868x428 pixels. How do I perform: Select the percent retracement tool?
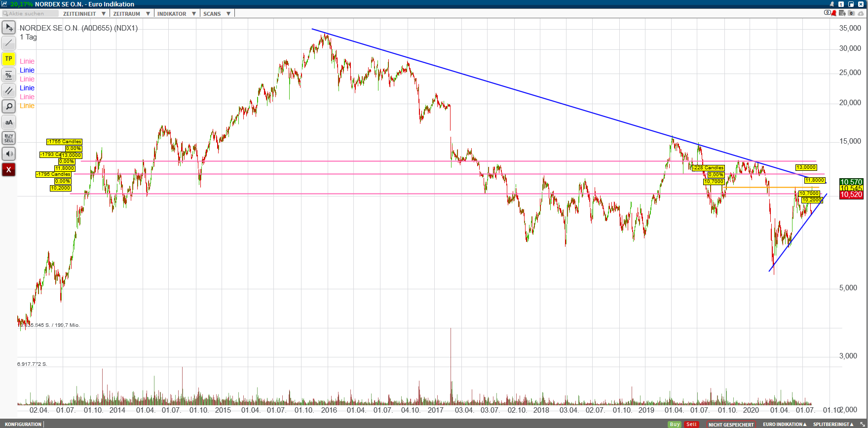point(9,75)
